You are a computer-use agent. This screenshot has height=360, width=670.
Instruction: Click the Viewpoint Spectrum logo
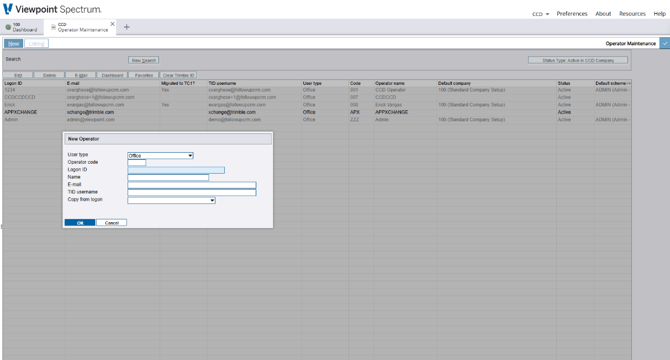tap(52, 9)
